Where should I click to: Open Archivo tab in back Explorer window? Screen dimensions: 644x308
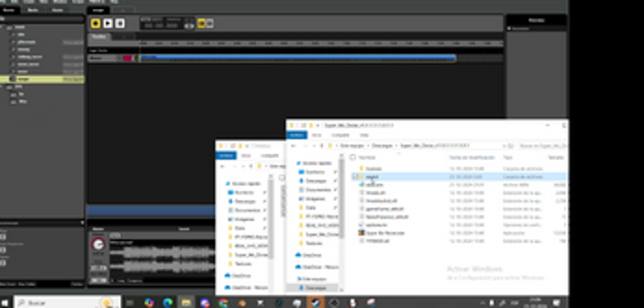point(225,155)
